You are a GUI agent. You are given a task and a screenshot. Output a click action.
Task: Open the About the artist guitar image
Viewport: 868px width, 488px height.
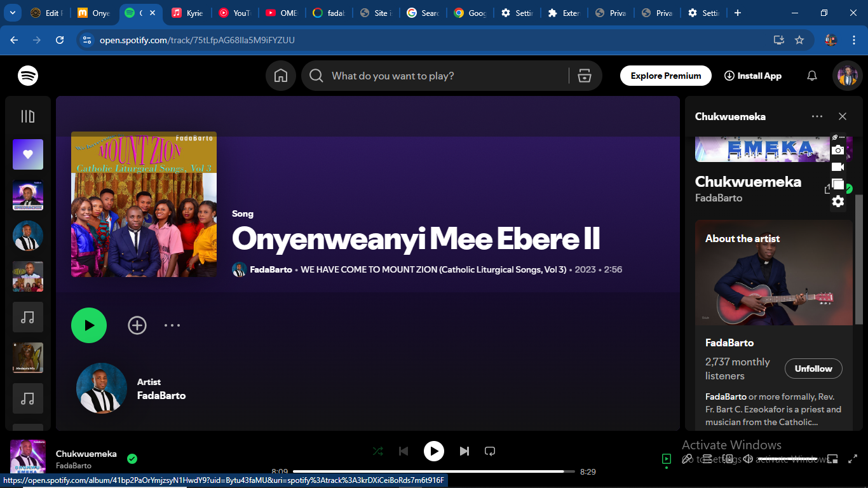774,273
